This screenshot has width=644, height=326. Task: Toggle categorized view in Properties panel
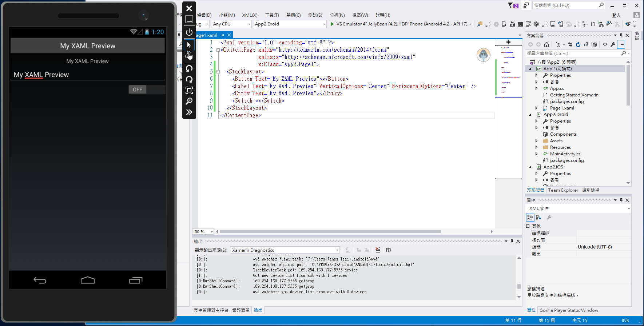click(x=530, y=218)
